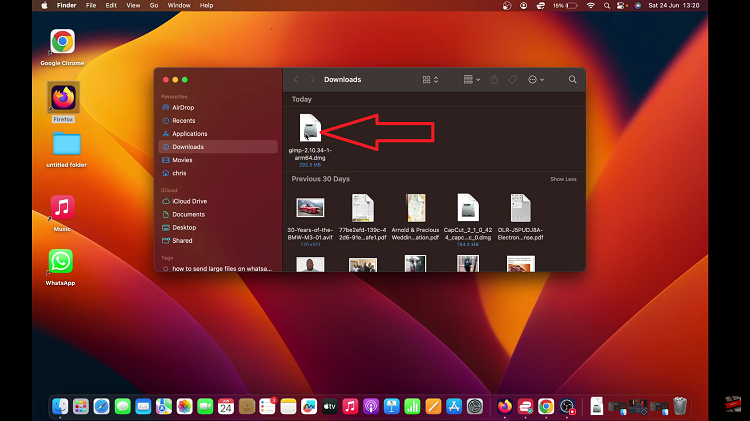This screenshot has width=750, height=421.
Task: Open the View menu
Action: (x=133, y=5)
